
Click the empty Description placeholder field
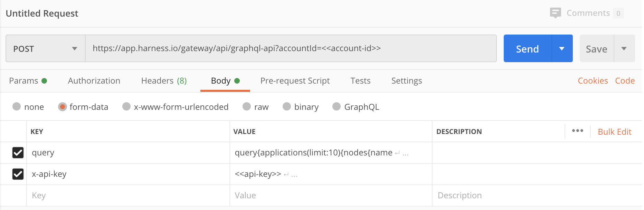click(x=537, y=195)
